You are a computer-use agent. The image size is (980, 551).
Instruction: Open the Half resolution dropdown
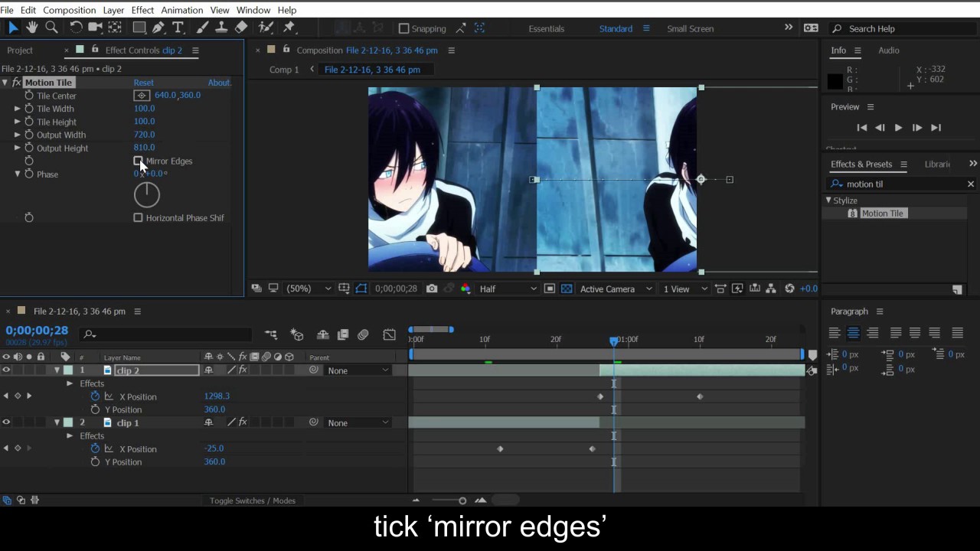click(x=508, y=289)
